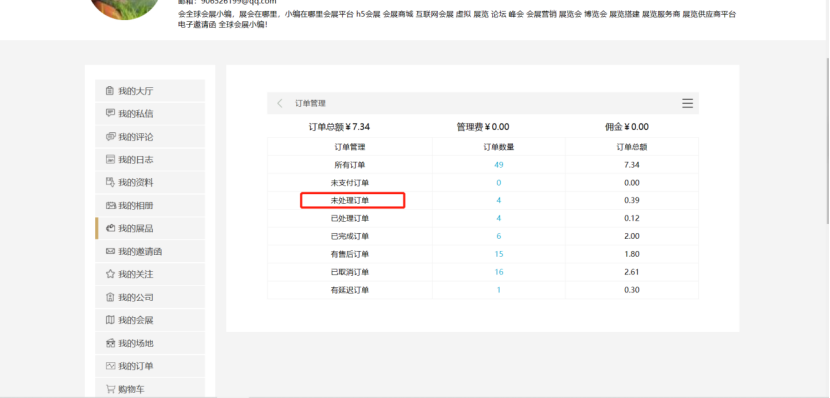This screenshot has height=398, width=830.
Task: Click the 我的评论 comment bubbles icon
Action: tap(110, 137)
